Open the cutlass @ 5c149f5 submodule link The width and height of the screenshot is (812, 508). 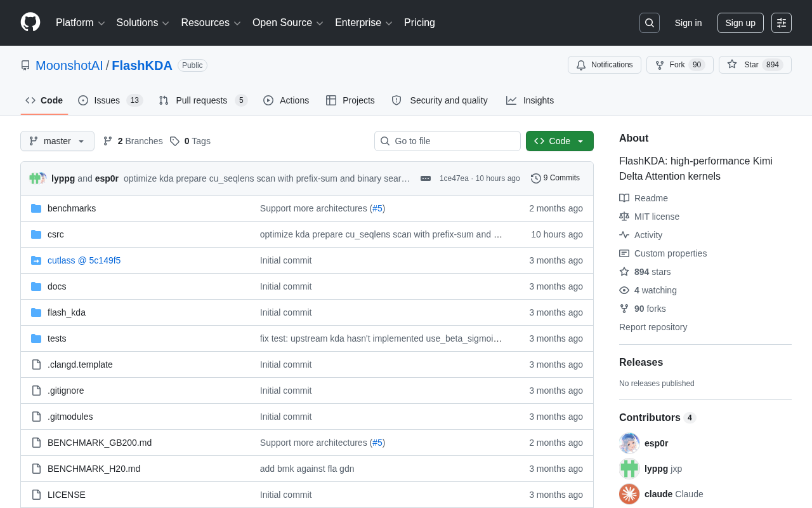click(x=84, y=260)
